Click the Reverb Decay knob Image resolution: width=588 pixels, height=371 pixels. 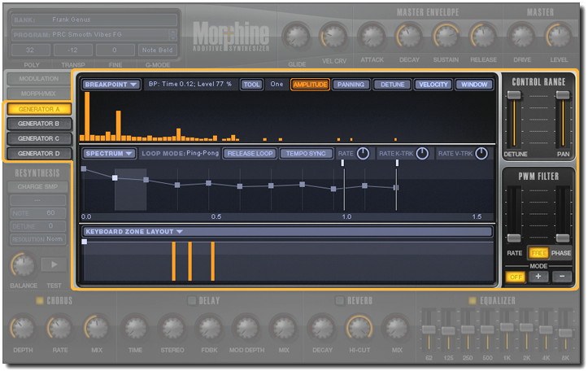322,328
